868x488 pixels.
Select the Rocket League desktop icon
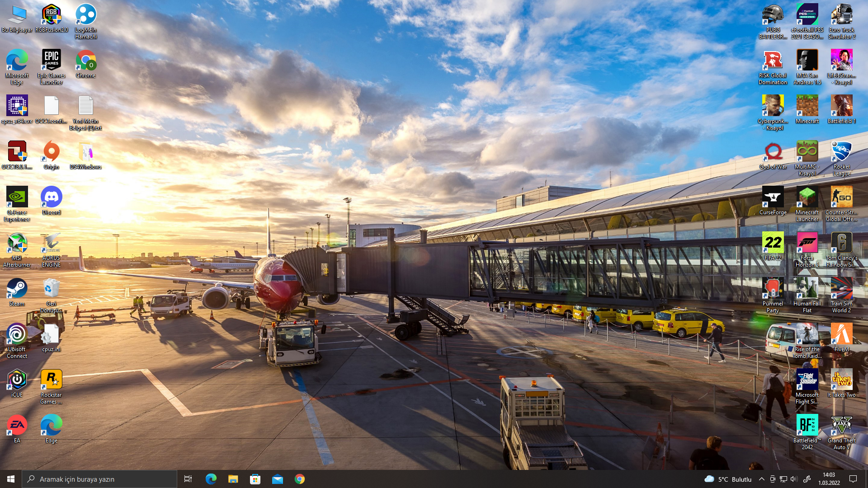(841, 152)
